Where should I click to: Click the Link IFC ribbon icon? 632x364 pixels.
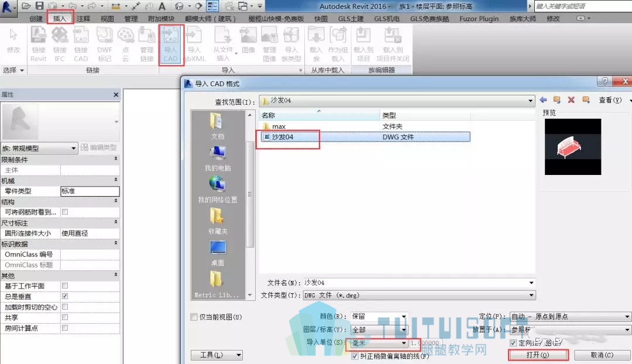(60, 43)
